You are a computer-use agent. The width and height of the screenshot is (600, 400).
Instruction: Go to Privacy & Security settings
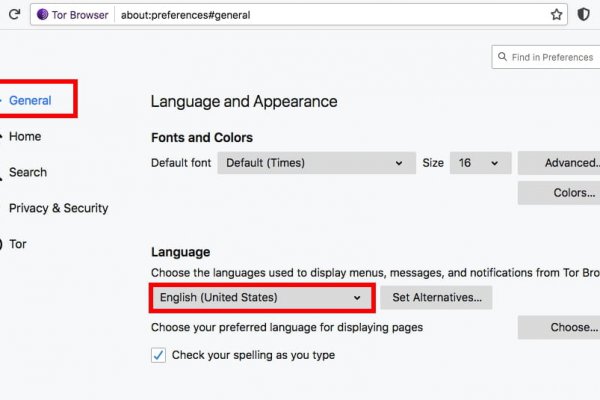(x=58, y=208)
